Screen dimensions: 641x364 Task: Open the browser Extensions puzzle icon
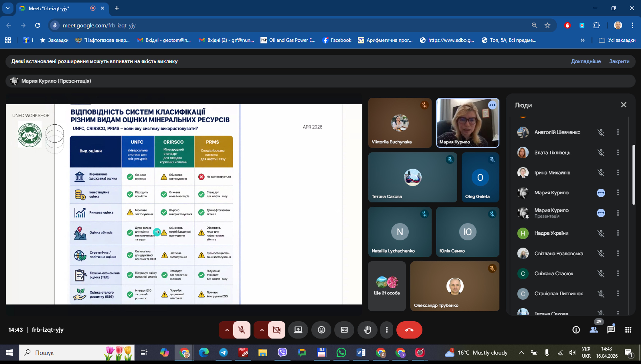click(x=597, y=25)
